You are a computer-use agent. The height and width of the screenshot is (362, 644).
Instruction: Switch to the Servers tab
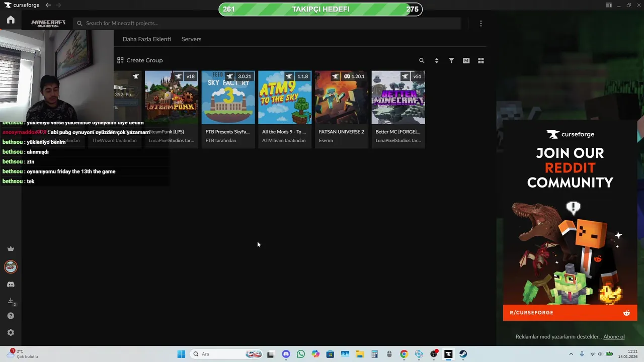(191, 39)
